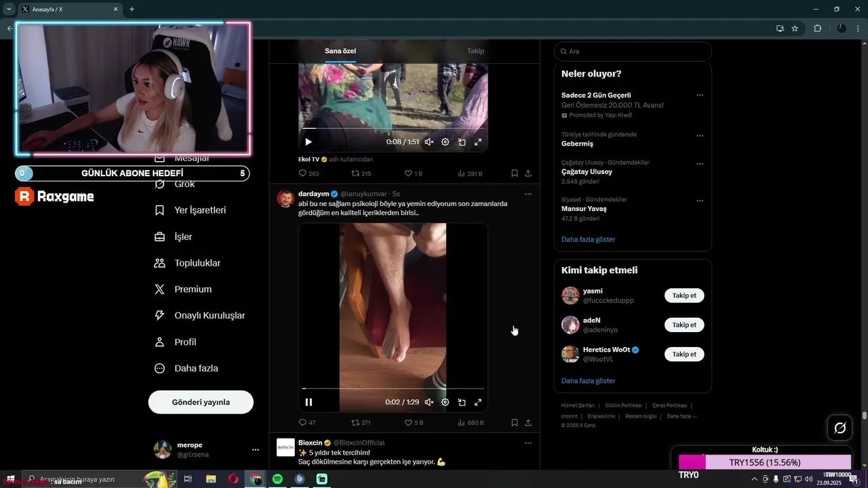This screenshot has height=488, width=868.
Task: Open options for Çağatay Ulusoy trend
Action: [700, 163]
